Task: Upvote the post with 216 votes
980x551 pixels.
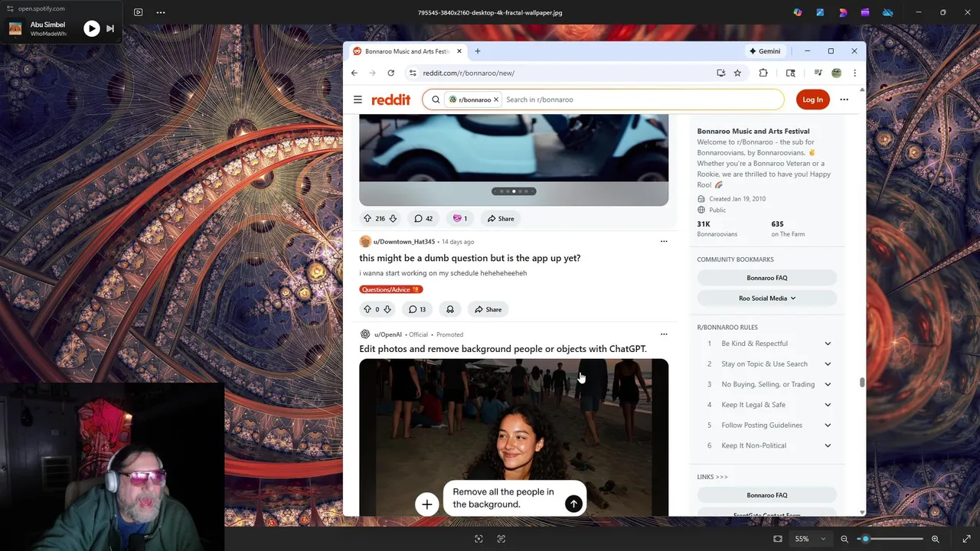Action: (x=367, y=219)
